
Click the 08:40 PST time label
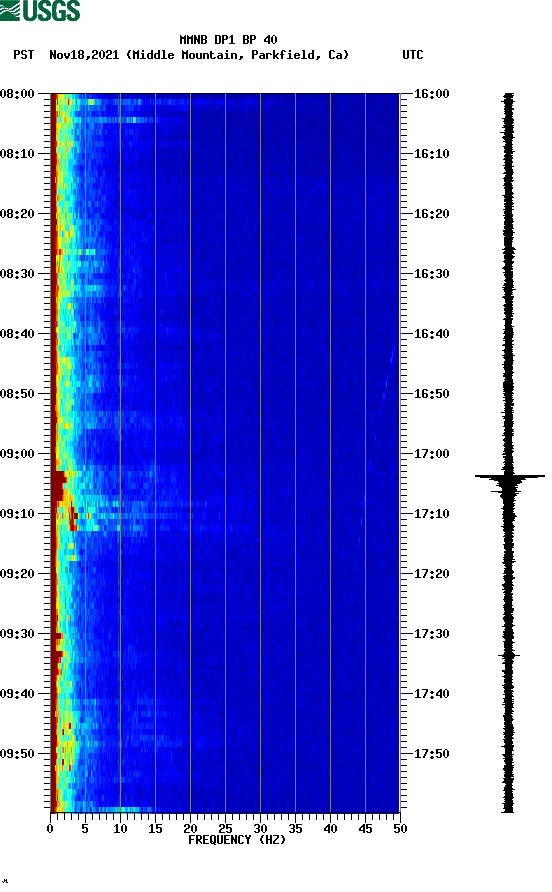point(17,334)
